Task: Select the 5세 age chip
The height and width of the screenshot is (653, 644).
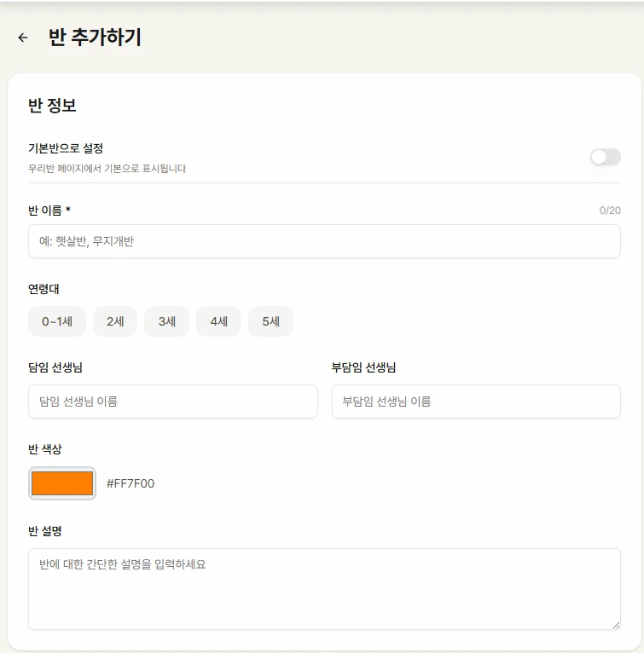Action: tap(270, 321)
